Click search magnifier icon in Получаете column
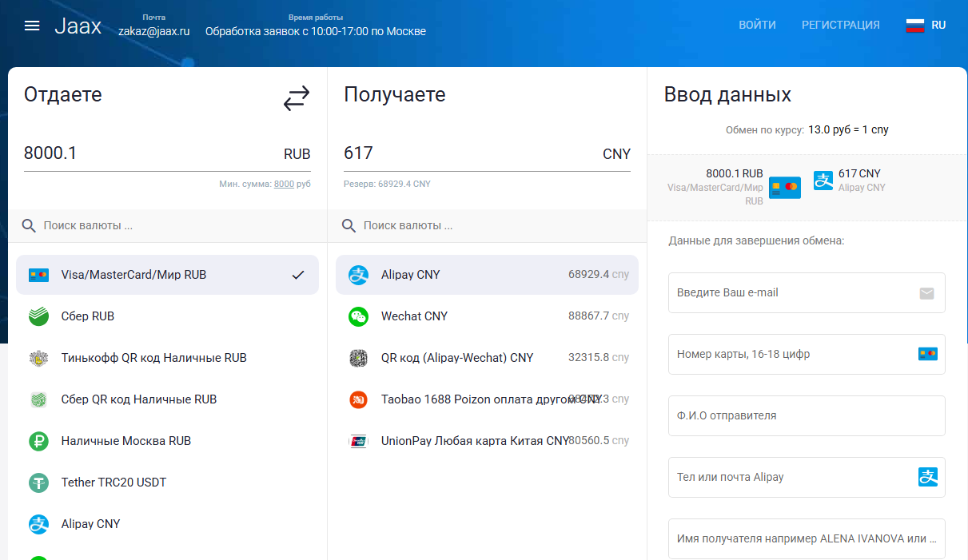Image resolution: width=968 pixels, height=560 pixels. (x=349, y=226)
